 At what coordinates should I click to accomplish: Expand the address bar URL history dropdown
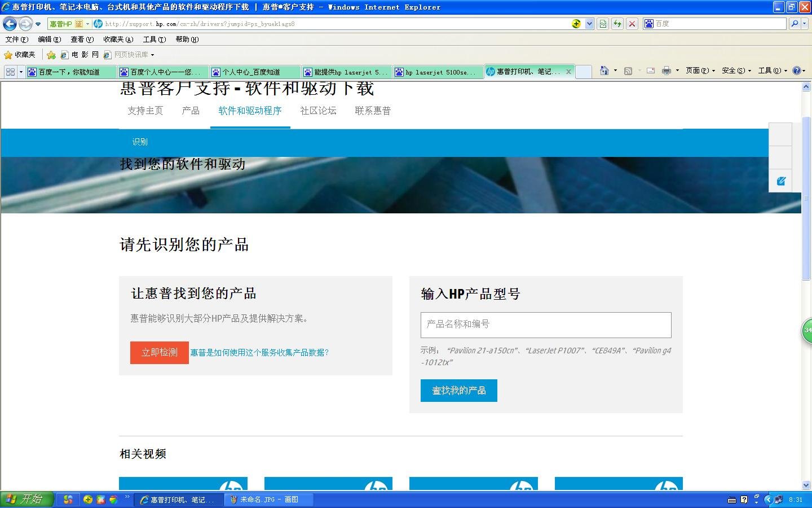point(589,24)
